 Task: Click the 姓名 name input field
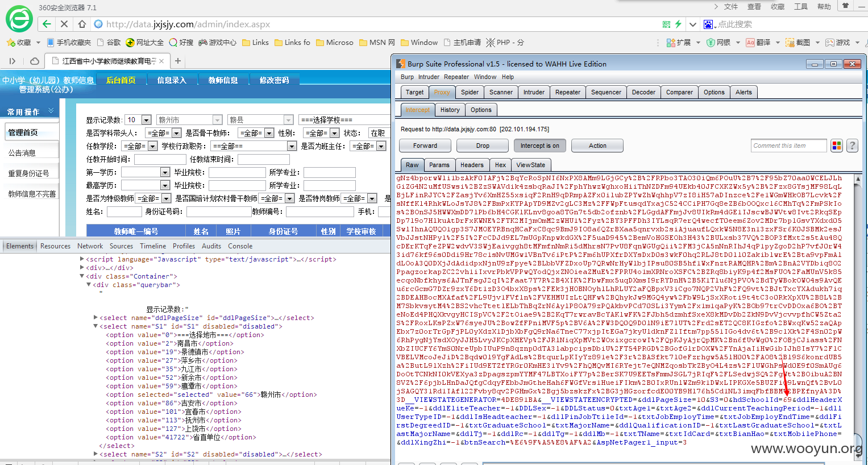(x=124, y=211)
